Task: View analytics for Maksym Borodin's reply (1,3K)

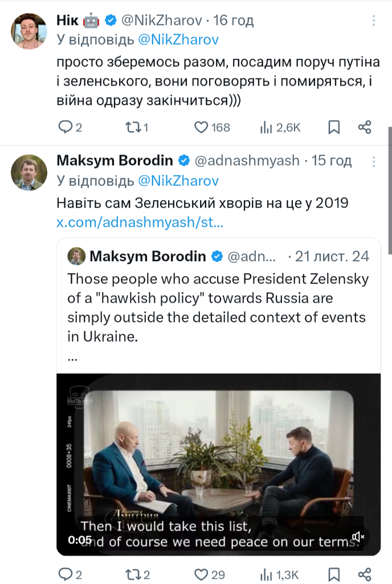Action: pyautogui.click(x=266, y=574)
